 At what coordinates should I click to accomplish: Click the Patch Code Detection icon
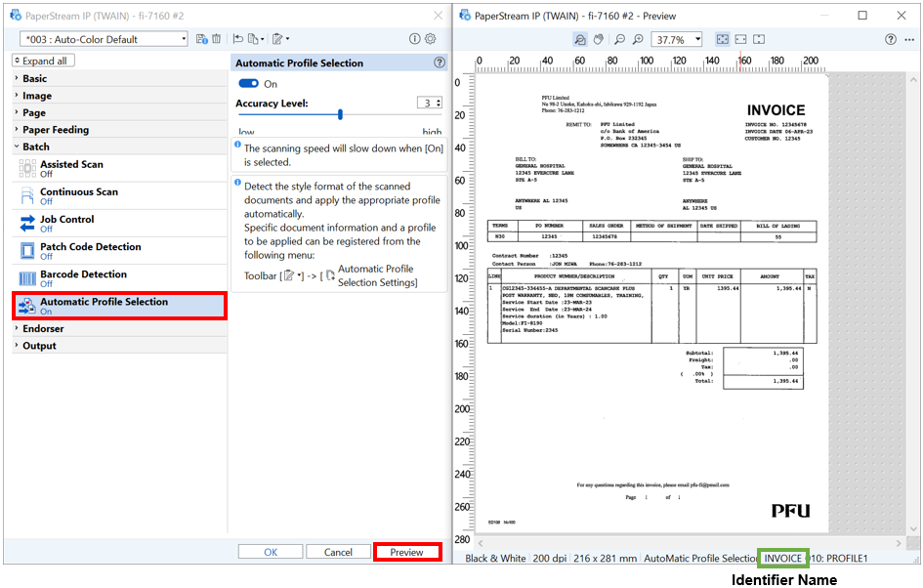pos(27,251)
